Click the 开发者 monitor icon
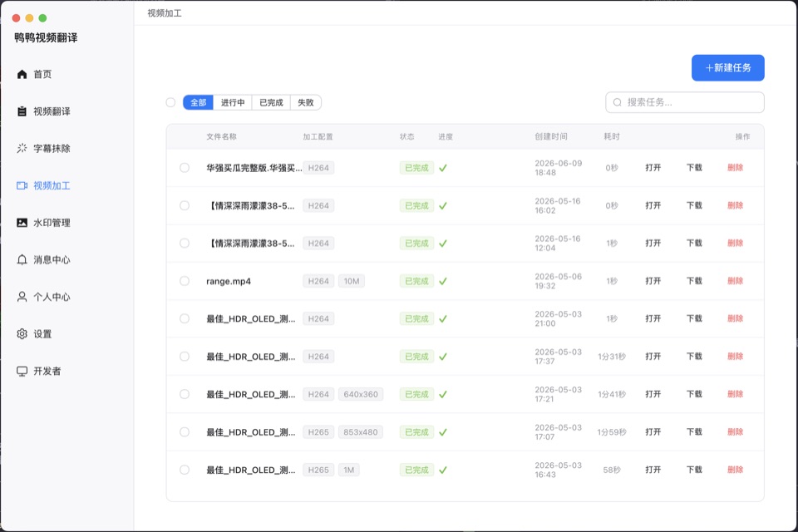 pos(22,371)
